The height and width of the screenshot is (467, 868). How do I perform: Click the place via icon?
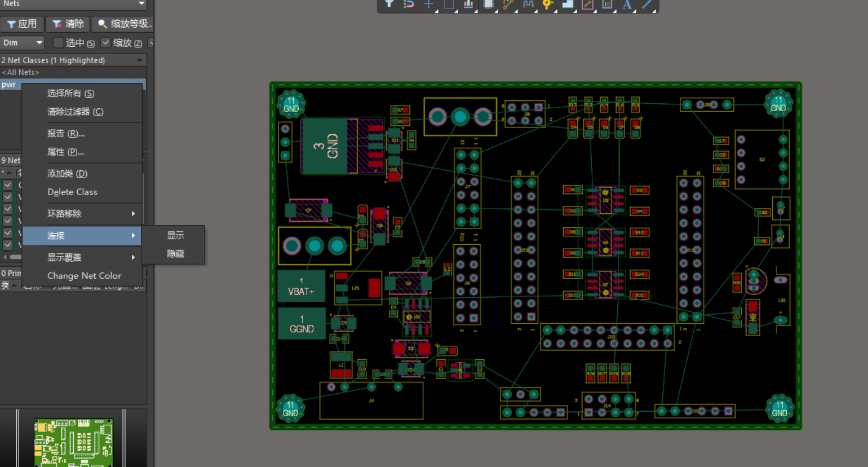click(x=548, y=4)
